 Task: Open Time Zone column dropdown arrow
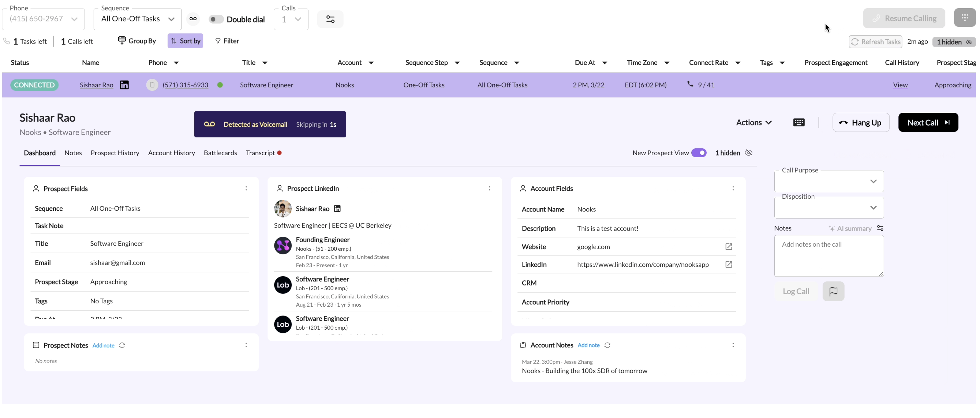pos(667,63)
